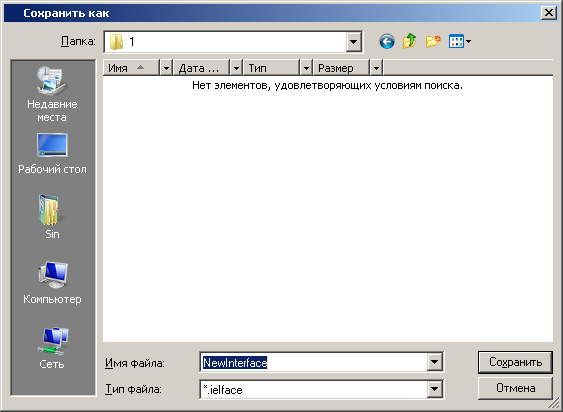
Task: Go back using the blue arrow icon
Action: tap(387, 42)
